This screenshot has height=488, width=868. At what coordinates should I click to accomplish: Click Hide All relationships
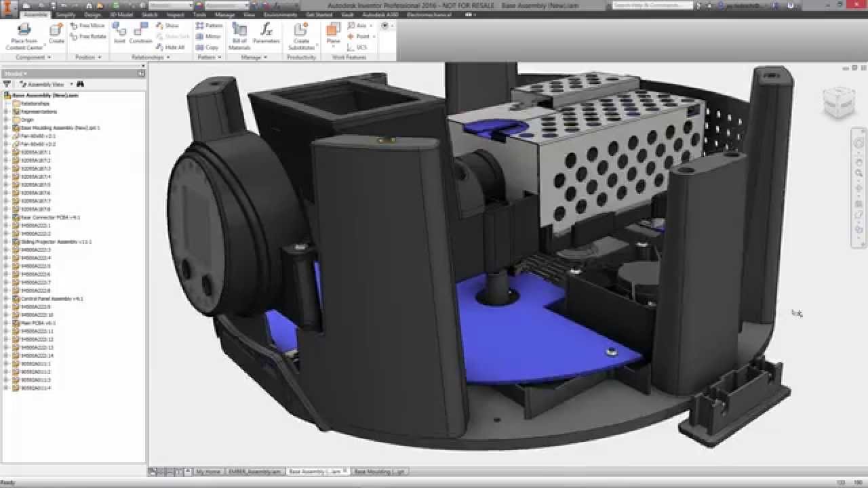click(170, 47)
